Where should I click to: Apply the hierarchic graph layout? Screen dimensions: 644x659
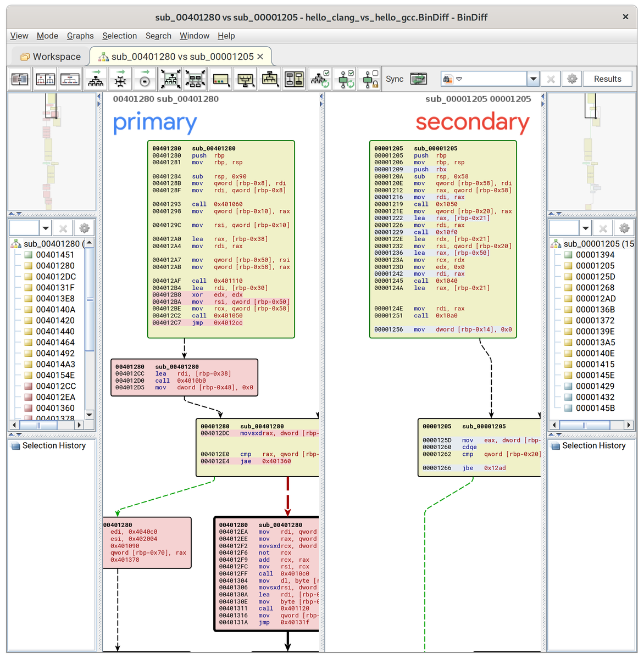click(x=96, y=79)
